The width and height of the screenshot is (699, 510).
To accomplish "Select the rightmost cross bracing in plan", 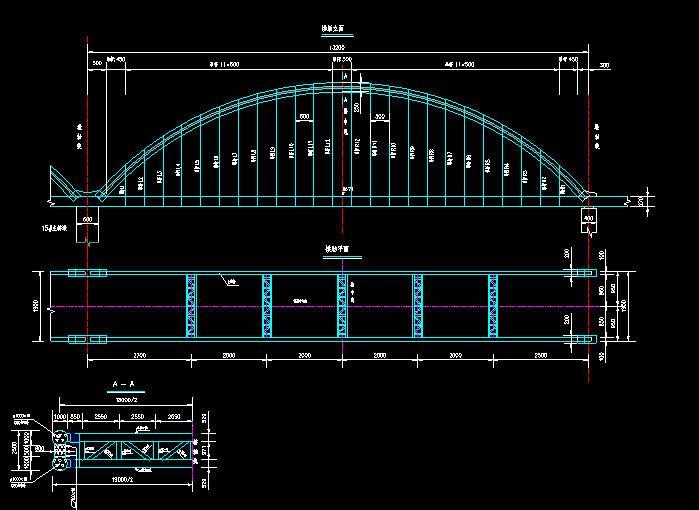I will coord(493,306).
